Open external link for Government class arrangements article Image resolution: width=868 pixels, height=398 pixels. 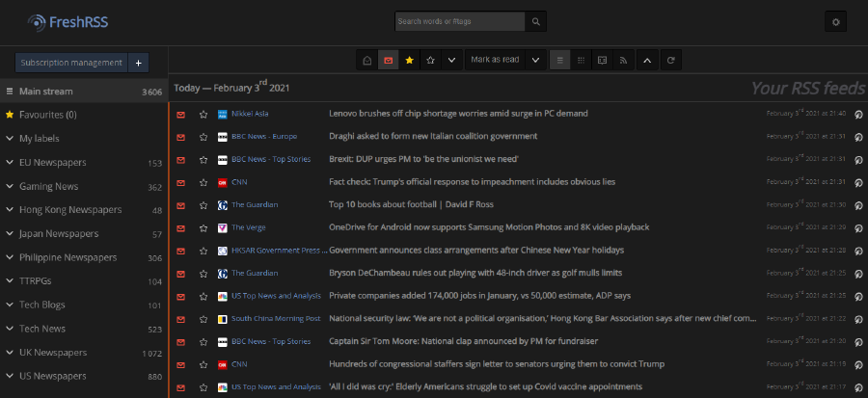coord(858,251)
